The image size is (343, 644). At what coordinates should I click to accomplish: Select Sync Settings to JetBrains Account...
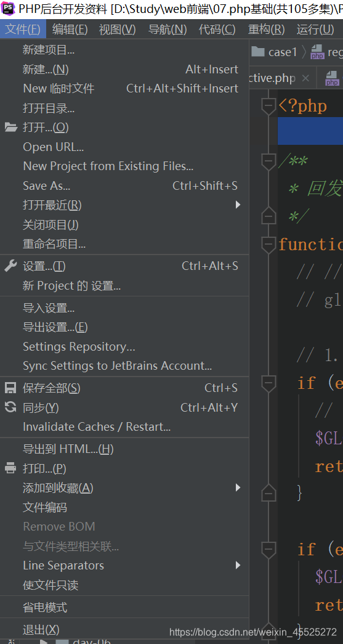point(124,365)
